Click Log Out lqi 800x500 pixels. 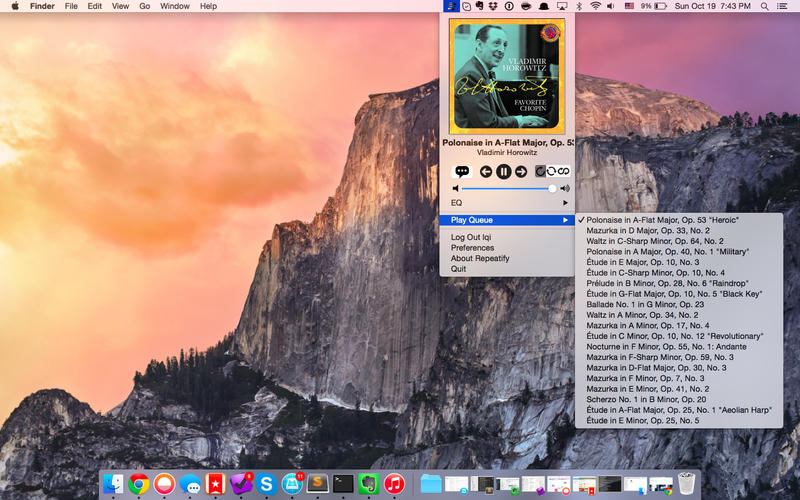pos(471,237)
